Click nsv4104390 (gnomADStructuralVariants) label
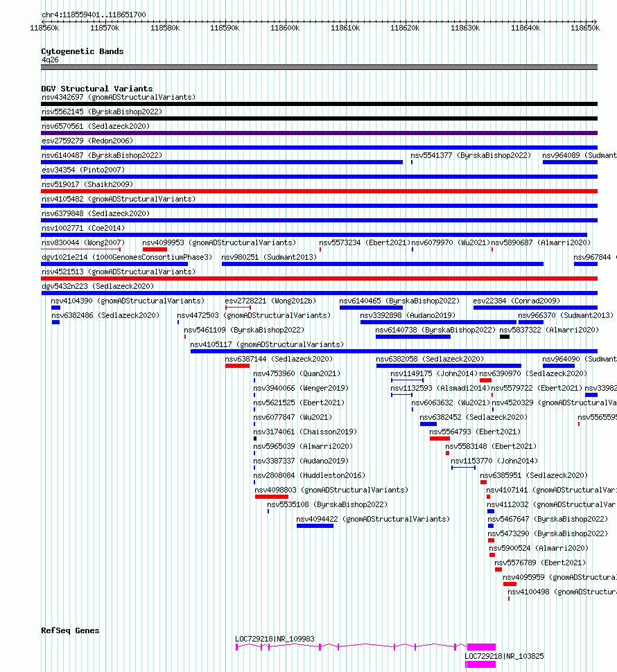 tap(128, 301)
